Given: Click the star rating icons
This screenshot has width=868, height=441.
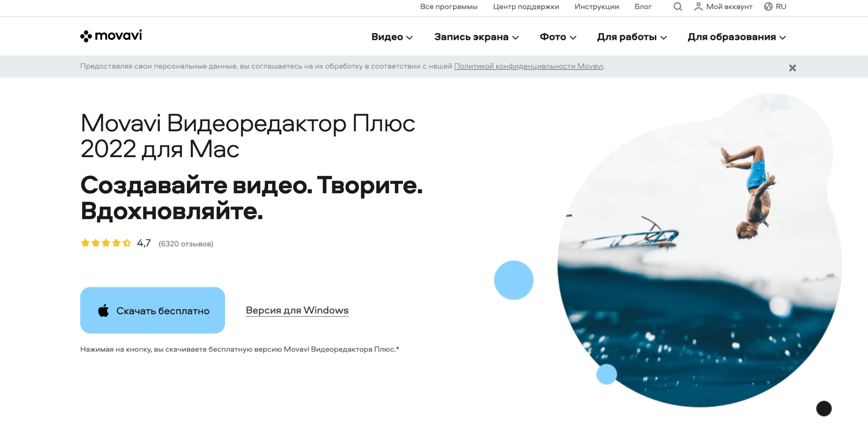Looking at the screenshot, I should point(106,243).
